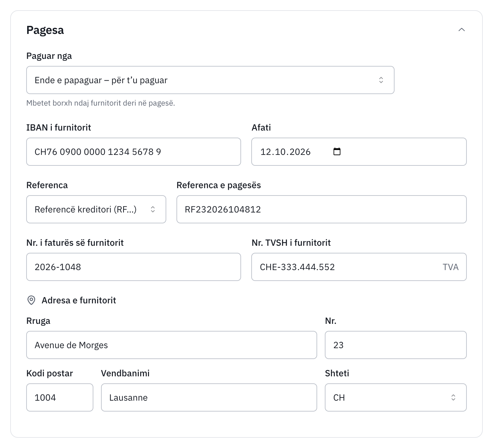Click the Nr. i faturës së furnitorit field
The height and width of the screenshot is (448, 493).
click(134, 267)
